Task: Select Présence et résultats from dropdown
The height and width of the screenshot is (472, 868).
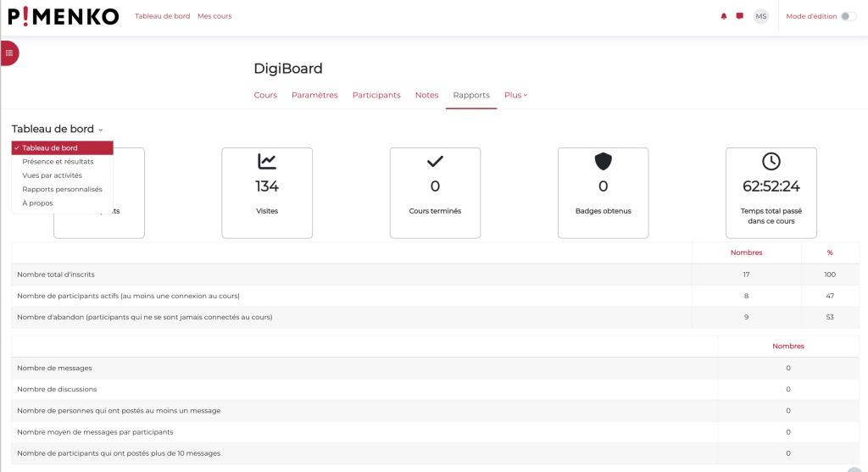Action: point(58,161)
